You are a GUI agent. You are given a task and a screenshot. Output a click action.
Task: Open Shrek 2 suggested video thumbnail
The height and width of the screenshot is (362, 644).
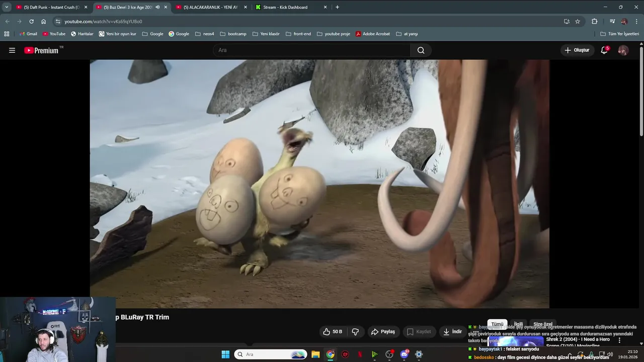515,341
